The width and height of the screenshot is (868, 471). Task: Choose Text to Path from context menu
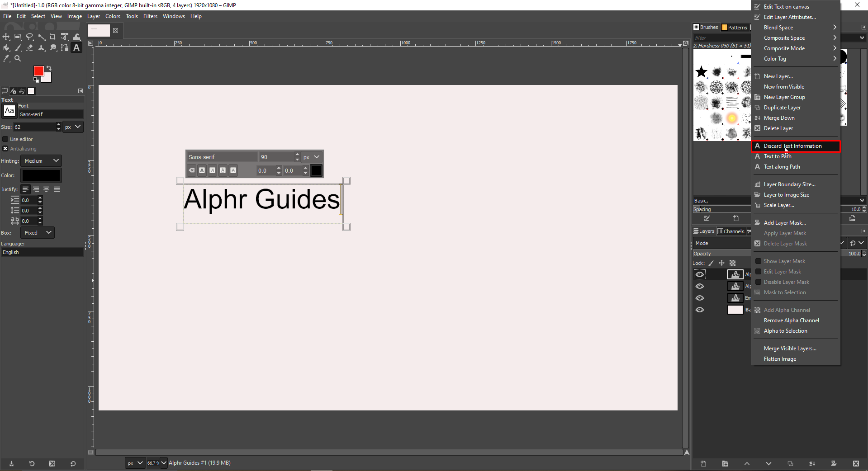click(796, 156)
